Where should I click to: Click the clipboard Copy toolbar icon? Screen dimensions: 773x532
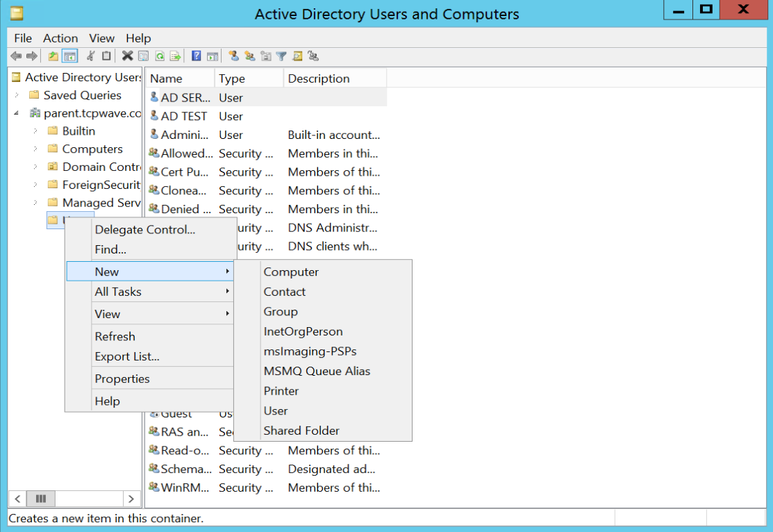pyautogui.click(x=106, y=56)
